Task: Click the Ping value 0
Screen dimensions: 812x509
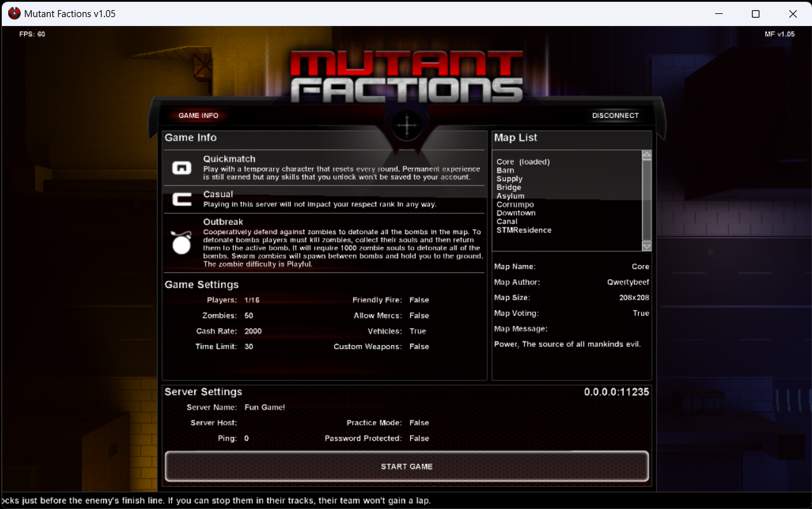Action: click(247, 439)
